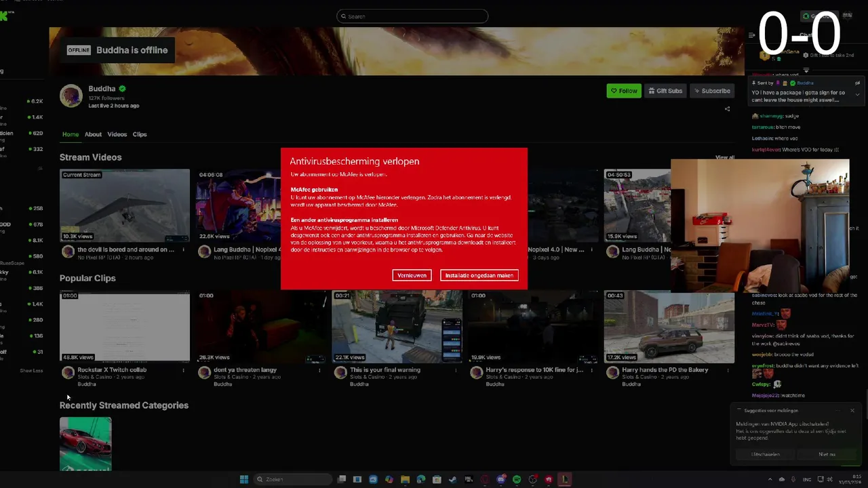
Task: Click the ENG language indicator
Action: (807, 479)
